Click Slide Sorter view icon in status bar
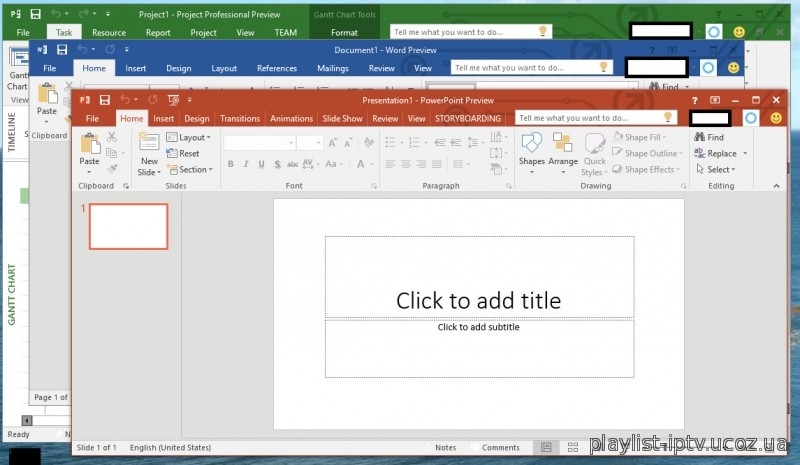Screen dimensions: 800x465 click(573, 448)
